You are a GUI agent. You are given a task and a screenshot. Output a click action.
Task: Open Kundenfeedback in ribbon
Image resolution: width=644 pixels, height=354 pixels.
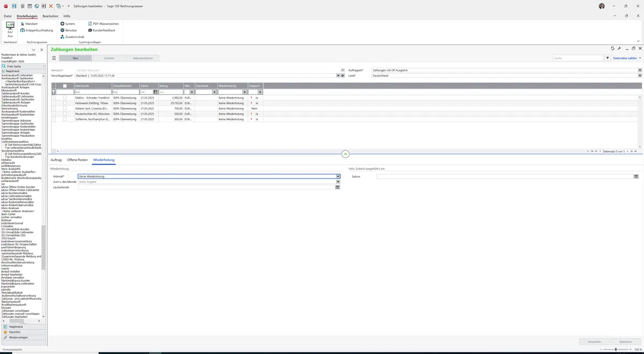[x=101, y=30]
